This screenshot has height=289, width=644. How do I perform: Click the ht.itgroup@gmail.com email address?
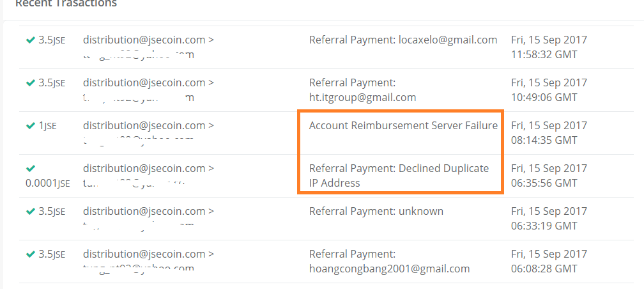tap(362, 98)
